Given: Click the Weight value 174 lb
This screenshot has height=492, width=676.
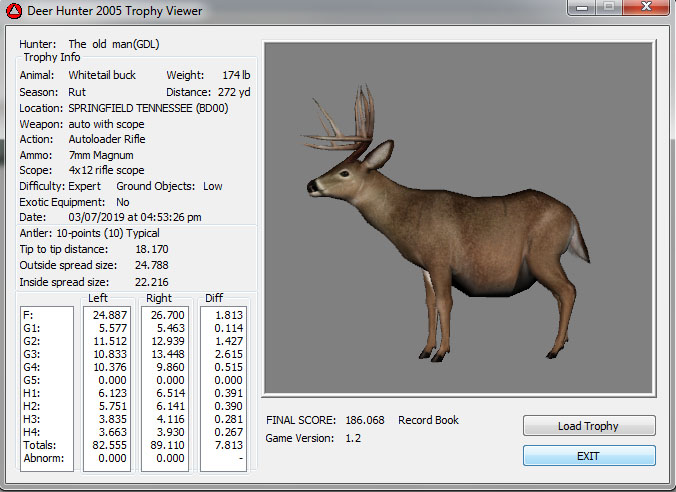Looking at the screenshot, I should click(x=238, y=75).
